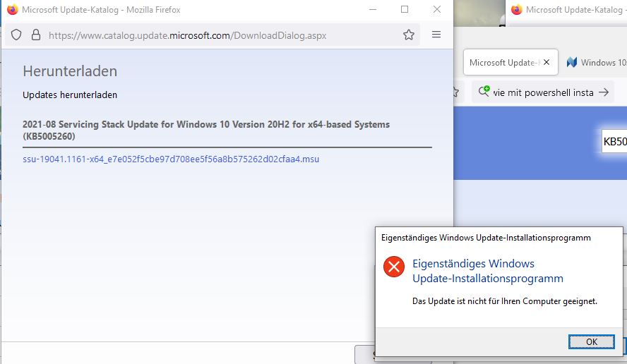Screen dimensions: 627x364
Task: Click the 'Herunterladen' heading
Action: tap(70, 71)
